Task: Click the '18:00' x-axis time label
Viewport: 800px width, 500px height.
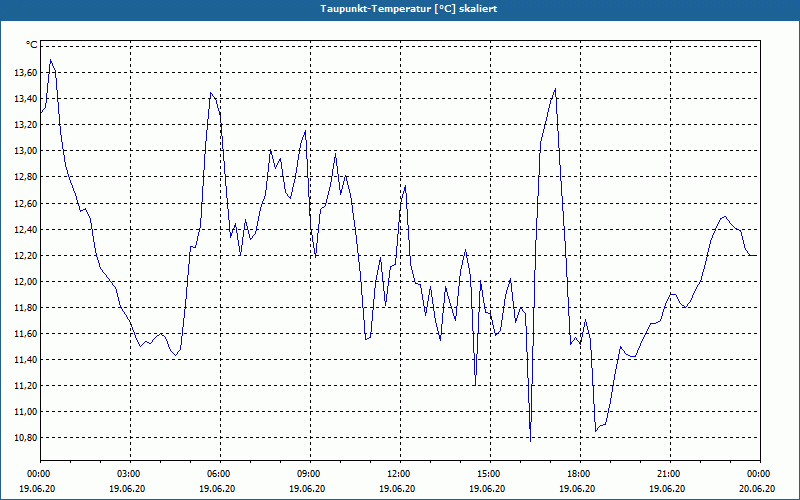Action: pyautogui.click(x=579, y=474)
